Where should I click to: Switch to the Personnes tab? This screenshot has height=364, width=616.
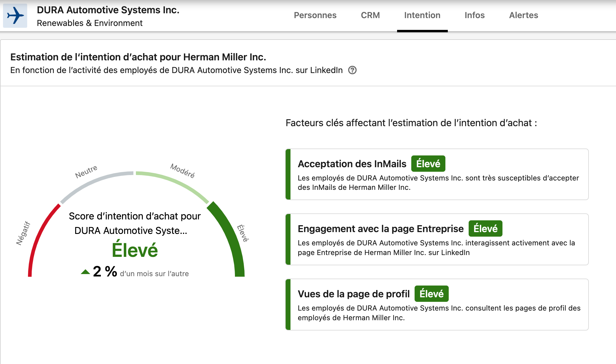(315, 15)
